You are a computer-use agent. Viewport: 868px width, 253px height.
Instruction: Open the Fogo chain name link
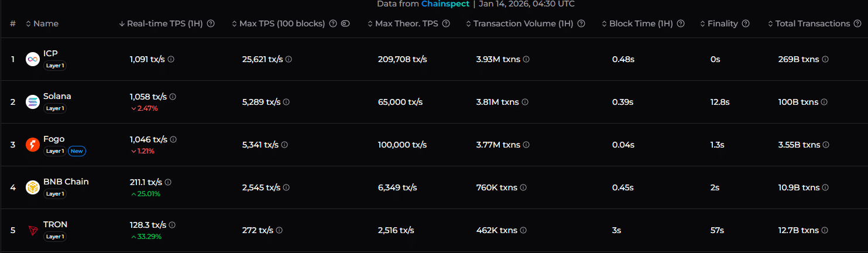[54, 139]
